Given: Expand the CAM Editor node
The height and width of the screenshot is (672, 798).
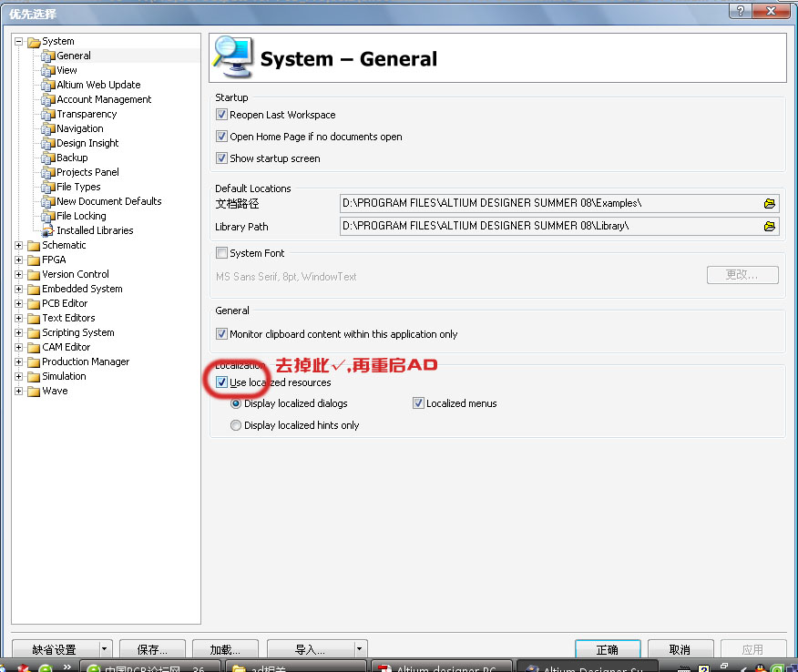Looking at the screenshot, I should click(x=19, y=348).
